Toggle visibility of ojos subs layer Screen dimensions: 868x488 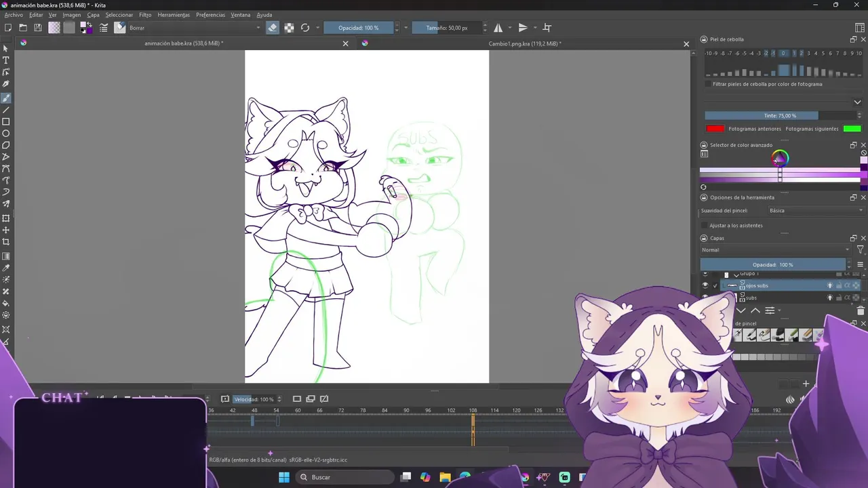[x=705, y=285]
